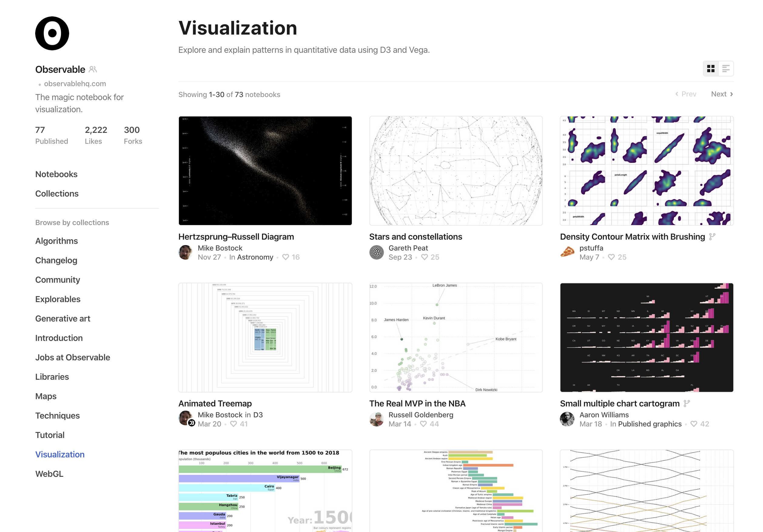Click the heart icon on Hertzsprung–Russell Diagram
This screenshot has width=763, height=532.
pyautogui.click(x=285, y=257)
